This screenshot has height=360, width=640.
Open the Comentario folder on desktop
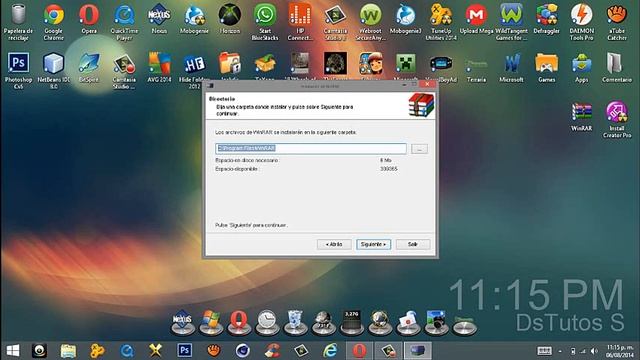coord(617,68)
